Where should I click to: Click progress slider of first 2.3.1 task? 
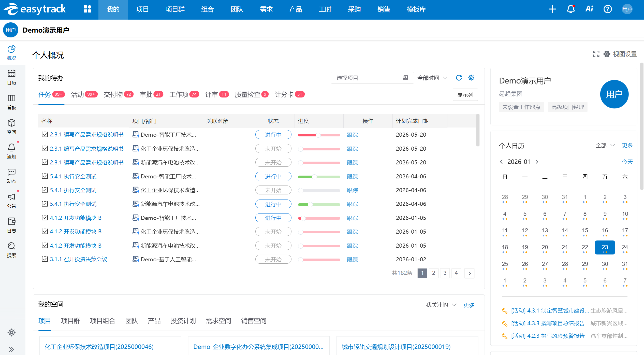click(x=318, y=135)
